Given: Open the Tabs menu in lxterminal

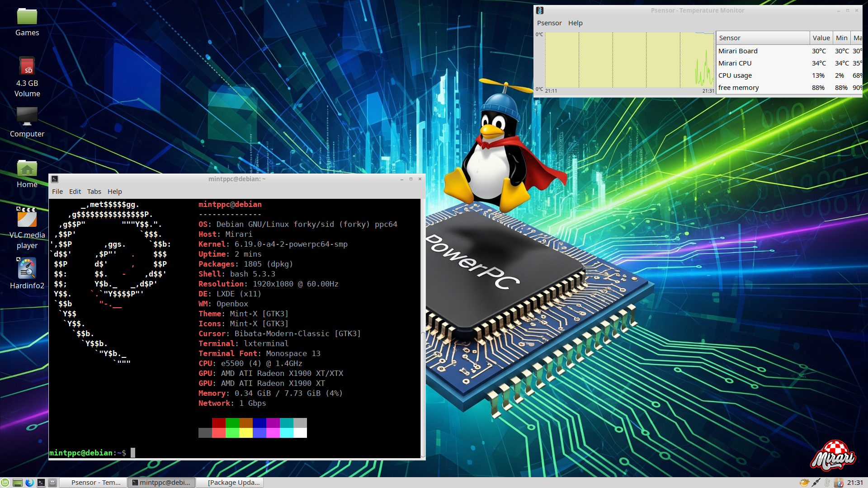Looking at the screenshot, I should pos(94,192).
